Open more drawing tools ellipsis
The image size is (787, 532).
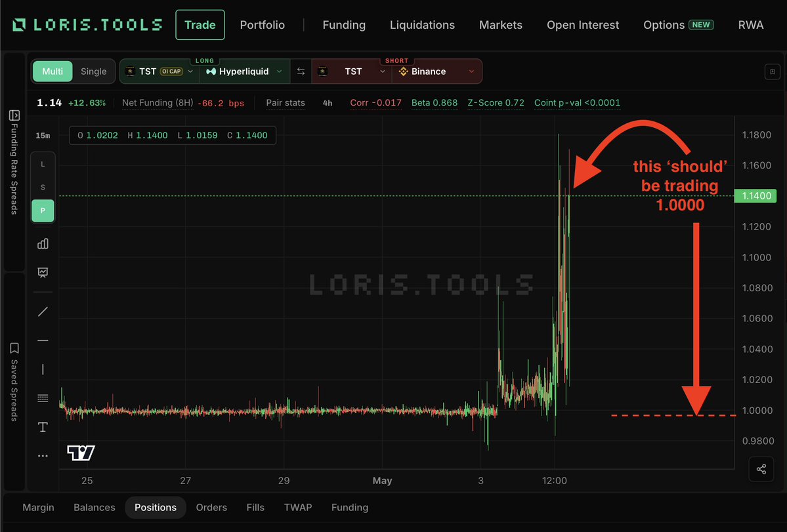tap(43, 456)
